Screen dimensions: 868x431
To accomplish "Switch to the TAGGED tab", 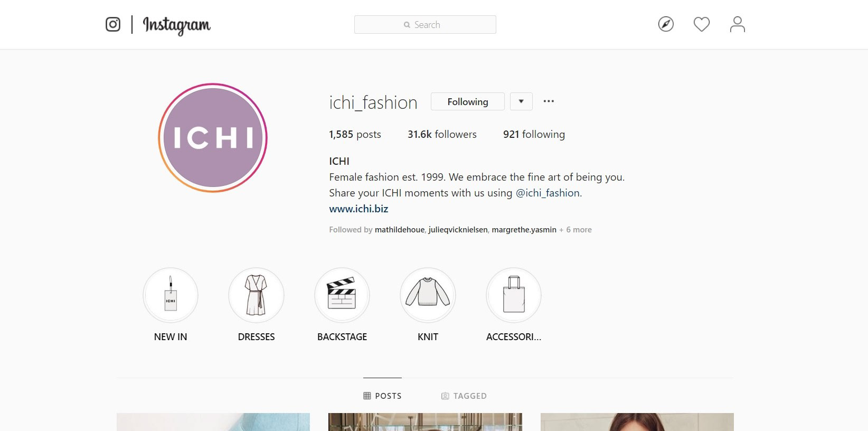I will coord(464,396).
